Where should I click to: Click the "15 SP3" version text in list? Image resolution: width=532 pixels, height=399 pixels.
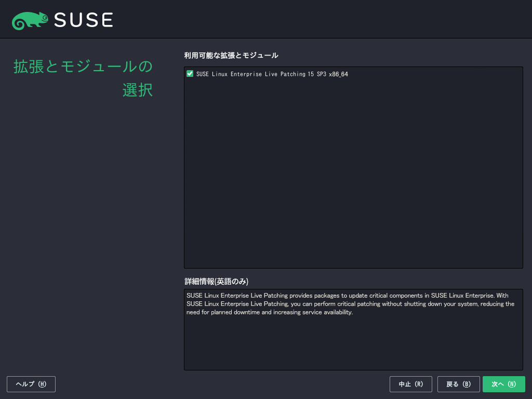point(317,74)
